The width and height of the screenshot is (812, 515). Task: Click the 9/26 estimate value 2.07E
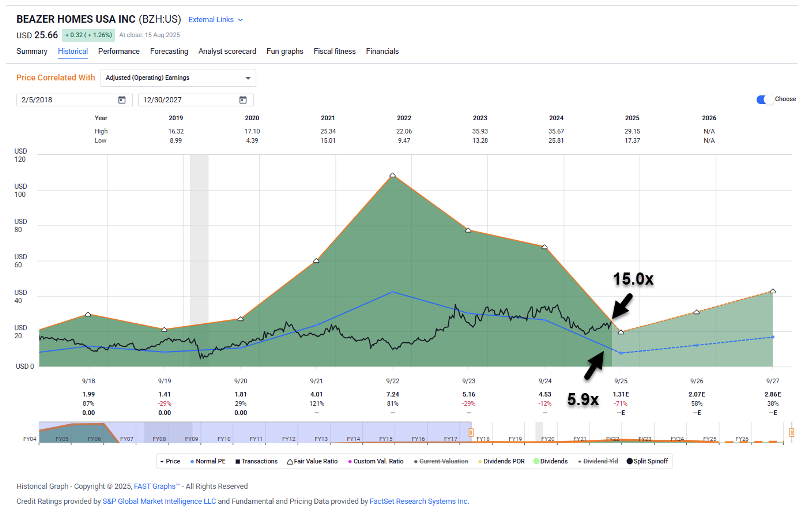pyautogui.click(x=697, y=394)
